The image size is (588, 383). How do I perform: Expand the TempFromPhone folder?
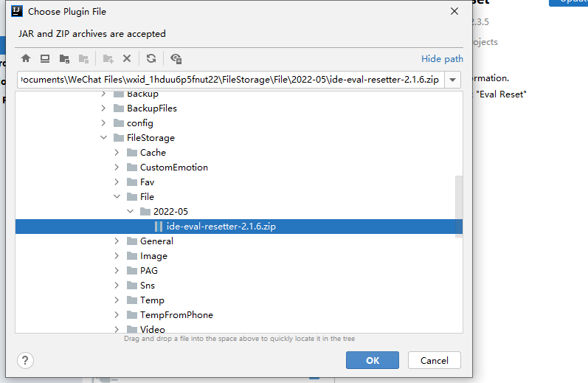[x=117, y=315]
